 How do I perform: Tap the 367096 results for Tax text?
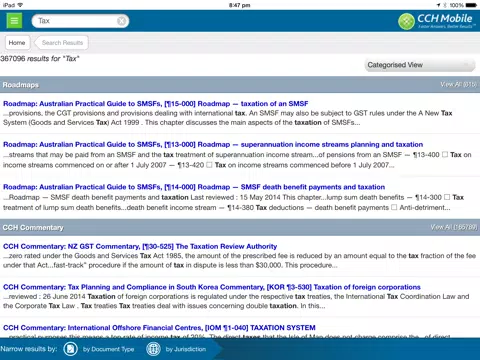pos(40,59)
